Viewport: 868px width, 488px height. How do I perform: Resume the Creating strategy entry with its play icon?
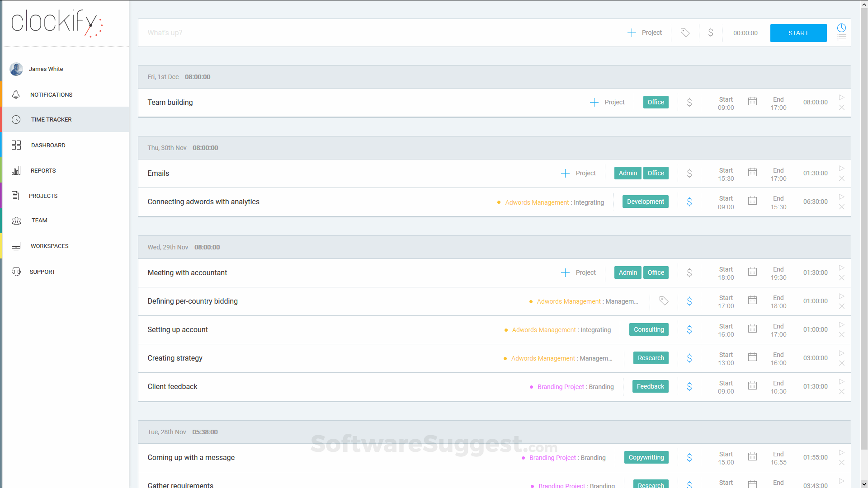[841, 353]
